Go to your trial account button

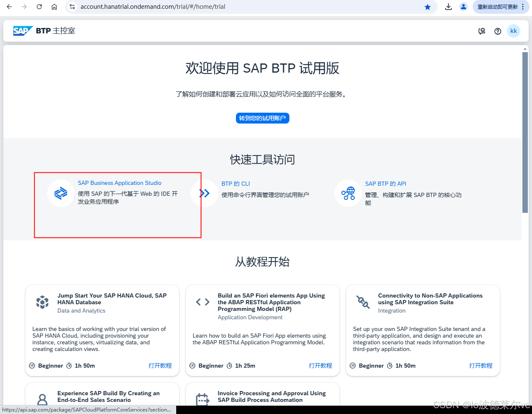[x=263, y=118]
